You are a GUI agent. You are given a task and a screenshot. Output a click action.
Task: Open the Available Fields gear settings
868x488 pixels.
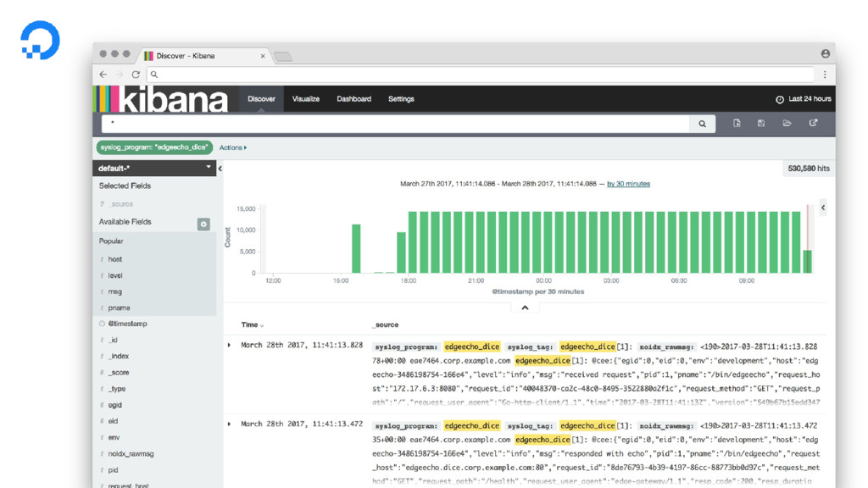pyautogui.click(x=203, y=224)
